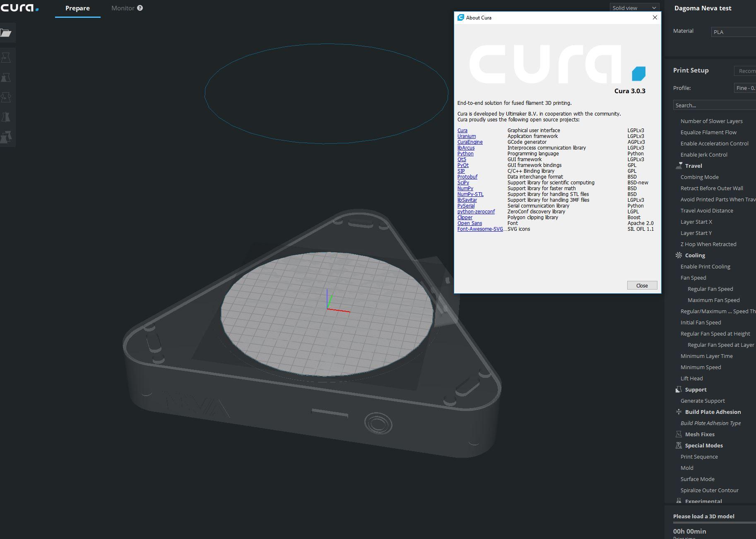Click the Cura 3.0.3 version text

630,91
